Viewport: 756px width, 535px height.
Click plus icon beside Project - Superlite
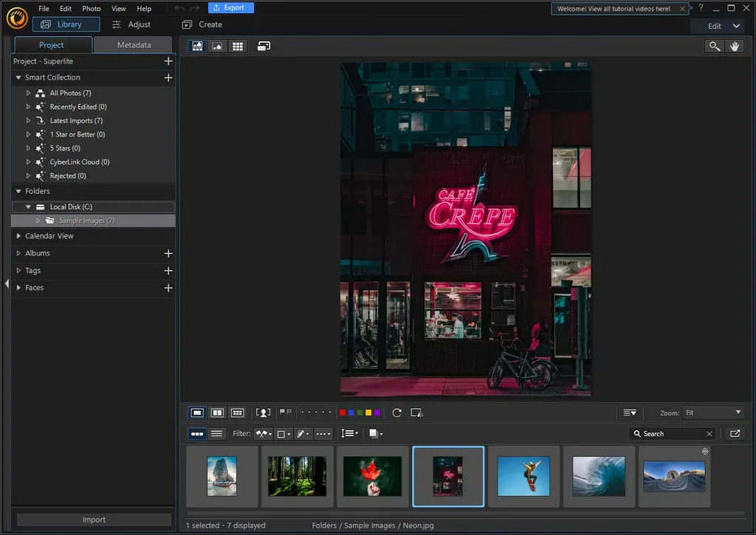(168, 61)
